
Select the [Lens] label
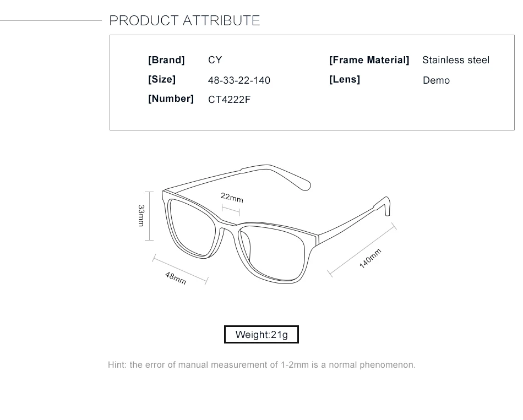point(345,79)
